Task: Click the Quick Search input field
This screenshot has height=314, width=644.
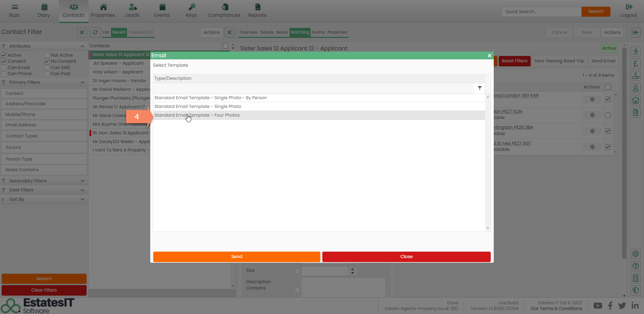Action: pos(541,11)
